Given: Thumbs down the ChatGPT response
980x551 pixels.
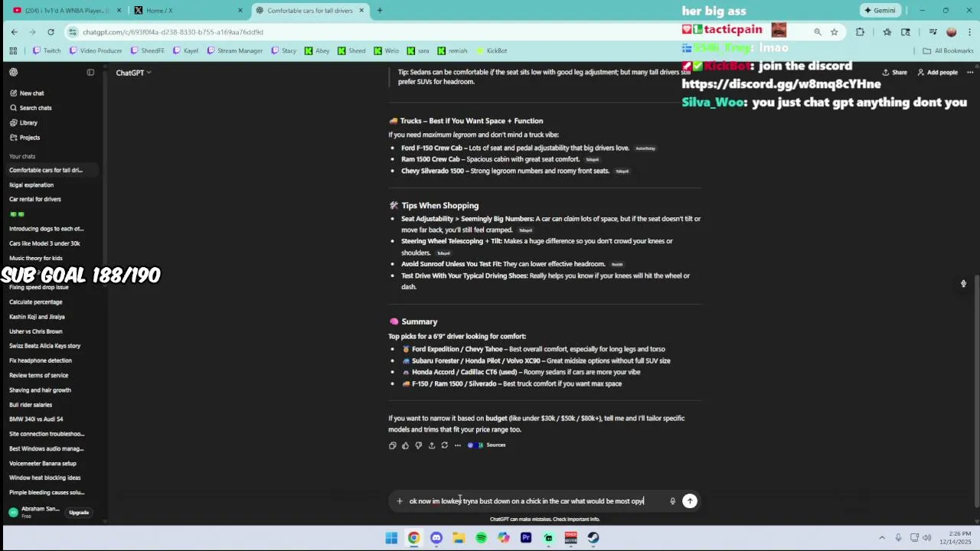Looking at the screenshot, I should click(419, 445).
